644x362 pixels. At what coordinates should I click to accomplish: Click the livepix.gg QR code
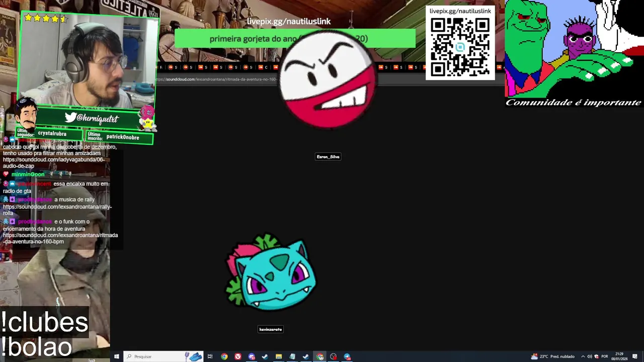coord(460,47)
